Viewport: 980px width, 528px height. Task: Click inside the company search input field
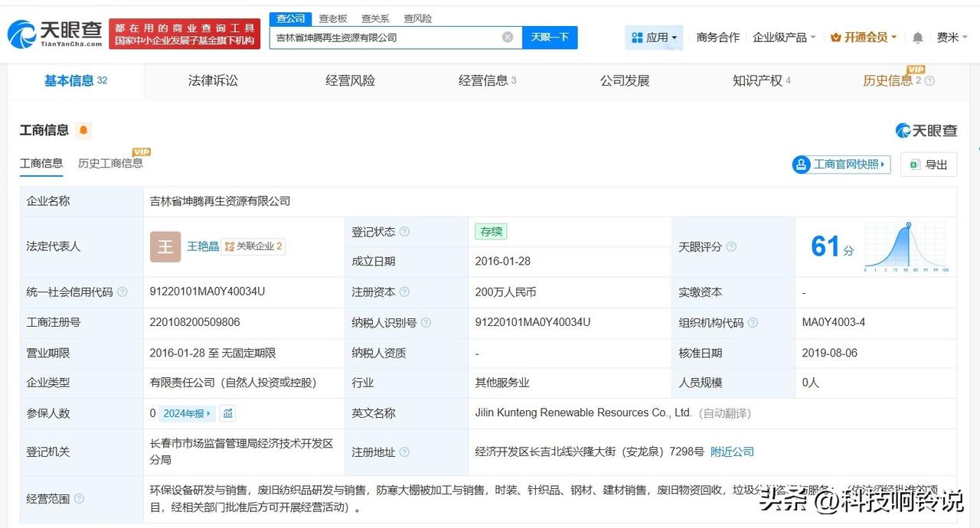click(x=383, y=37)
